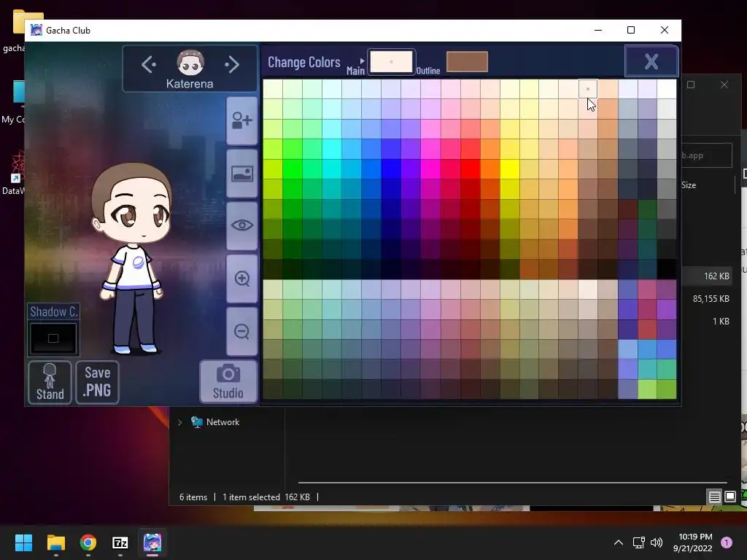Screen dimensions: 747x560
Task: Close the Change Colors panel with X
Action: [x=651, y=61]
